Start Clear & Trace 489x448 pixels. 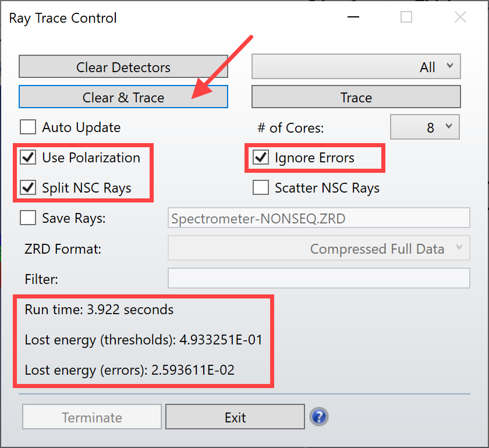(x=123, y=97)
